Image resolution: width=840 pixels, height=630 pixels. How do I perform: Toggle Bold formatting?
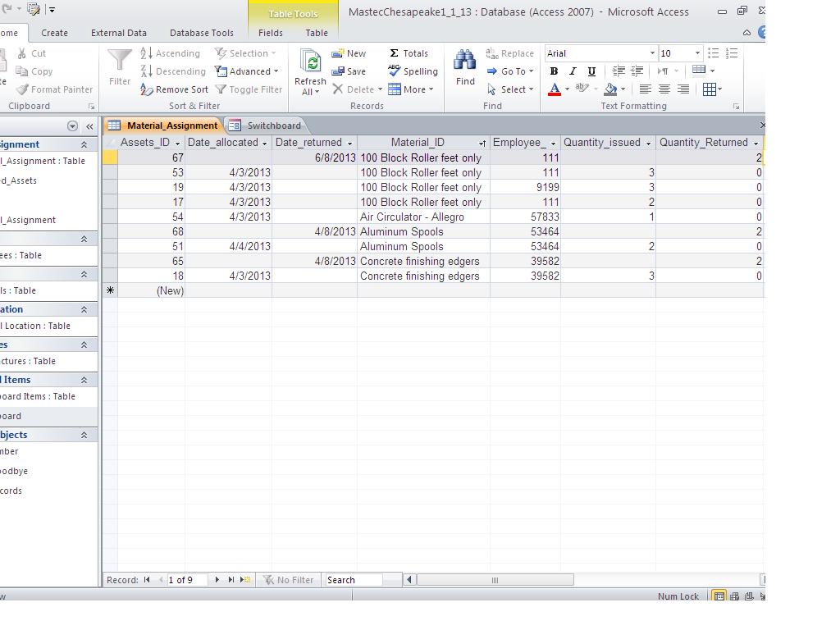[x=554, y=71]
